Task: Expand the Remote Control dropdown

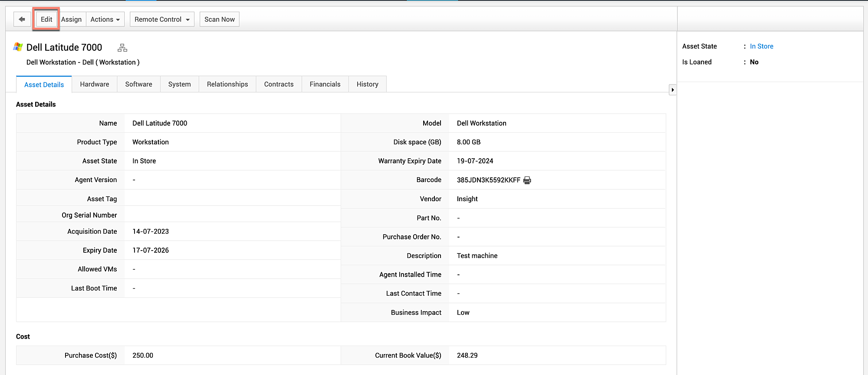Action: [x=162, y=20]
